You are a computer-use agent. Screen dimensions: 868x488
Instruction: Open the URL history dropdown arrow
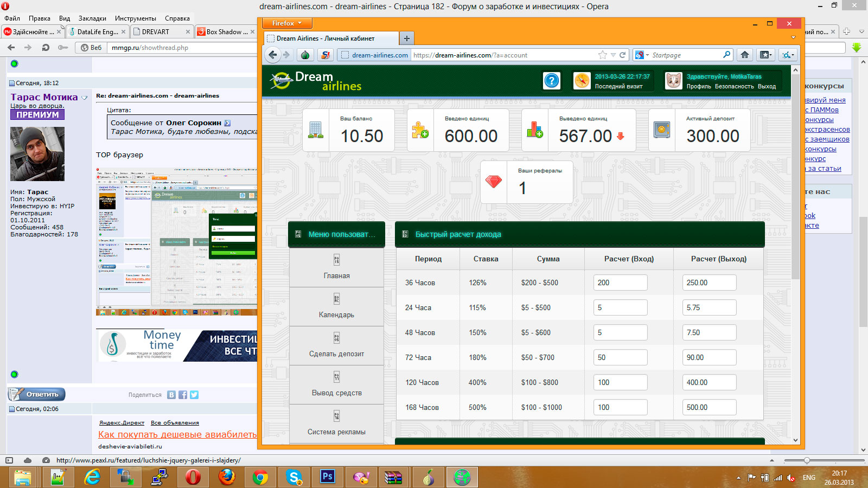[x=613, y=55]
